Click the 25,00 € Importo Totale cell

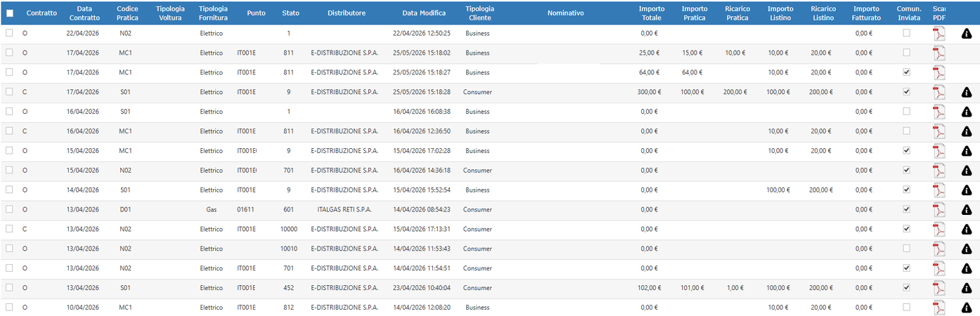pyautogui.click(x=650, y=53)
